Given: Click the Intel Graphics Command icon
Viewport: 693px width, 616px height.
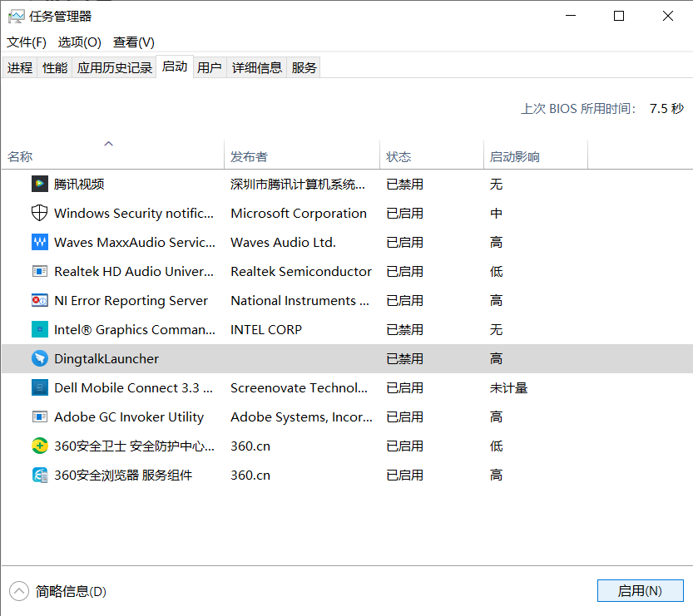Looking at the screenshot, I should pyautogui.click(x=40, y=329).
